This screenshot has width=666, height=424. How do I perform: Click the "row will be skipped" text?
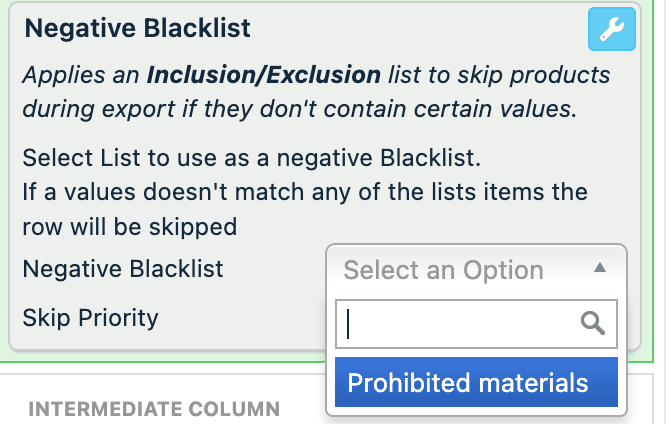130,227
